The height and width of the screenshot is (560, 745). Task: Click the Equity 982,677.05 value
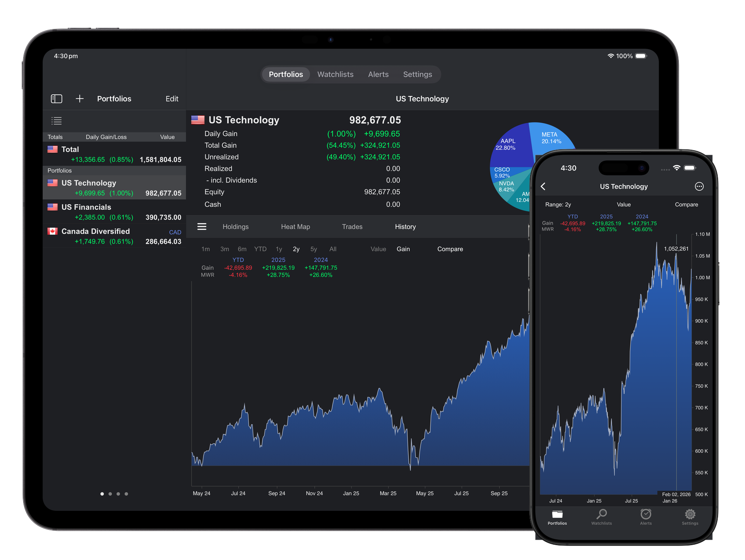coord(382,192)
